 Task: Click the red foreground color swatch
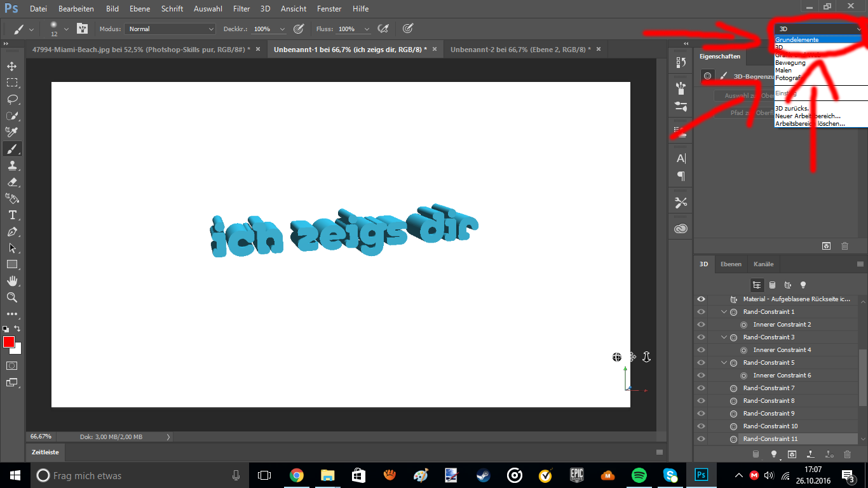pos(9,342)
